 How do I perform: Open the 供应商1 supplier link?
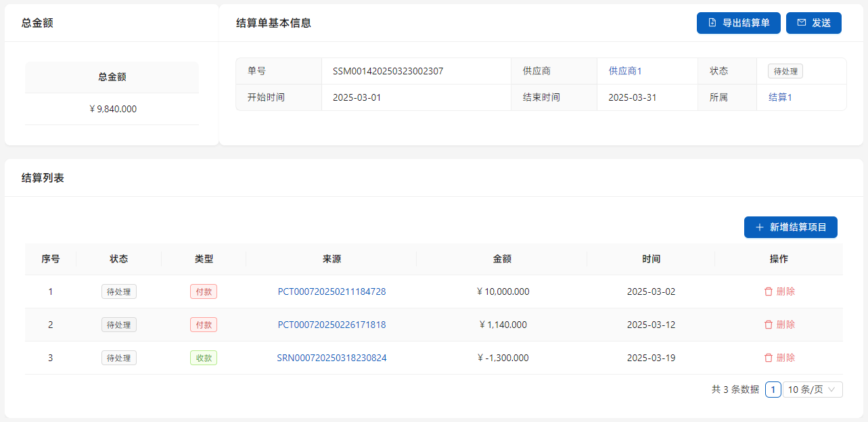624,71
